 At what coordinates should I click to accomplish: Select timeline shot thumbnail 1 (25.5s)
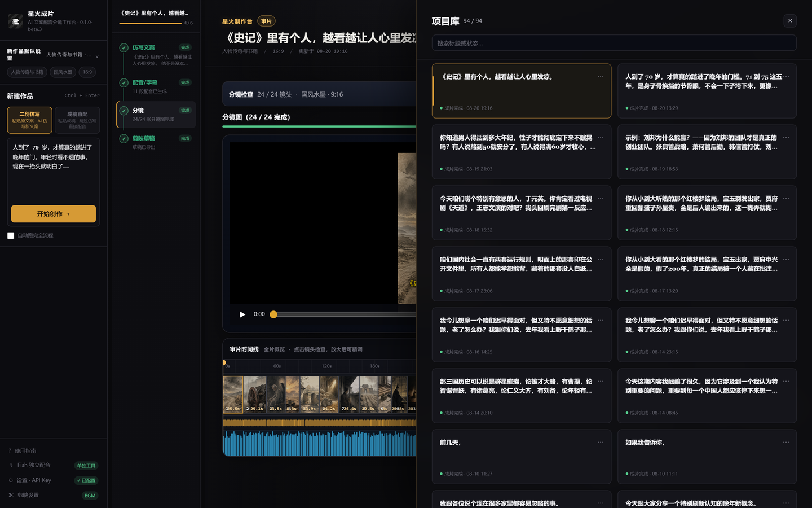[233, 395]
